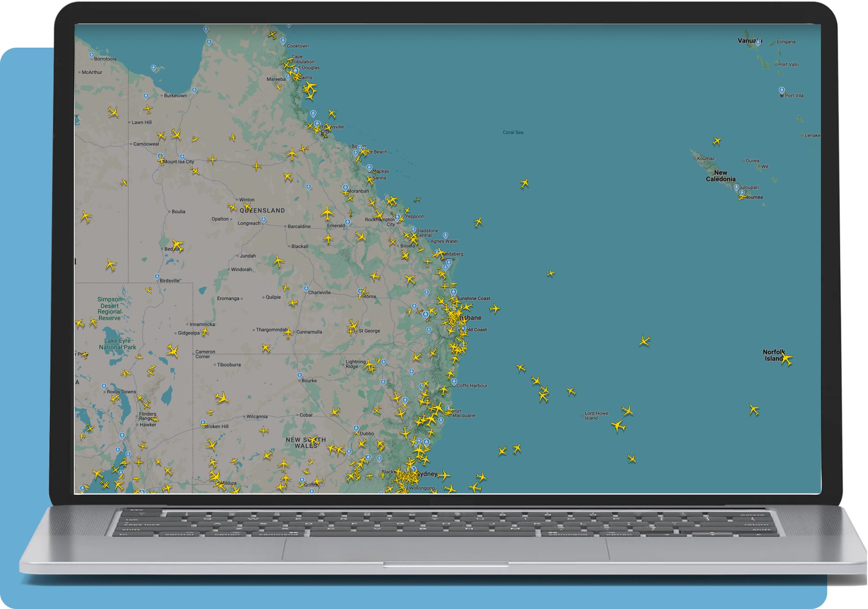Viewport: 868px width, 609px height.
Task: Select the aircraft over the Coral Sea
Action: coord(524,183)
